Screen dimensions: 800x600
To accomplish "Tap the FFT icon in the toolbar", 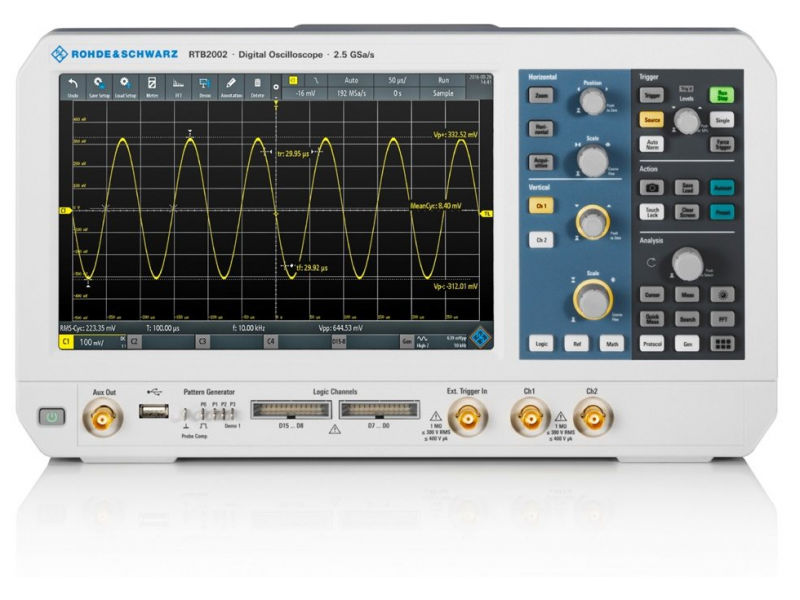I will pyautogui.click(x=178, y=86).
